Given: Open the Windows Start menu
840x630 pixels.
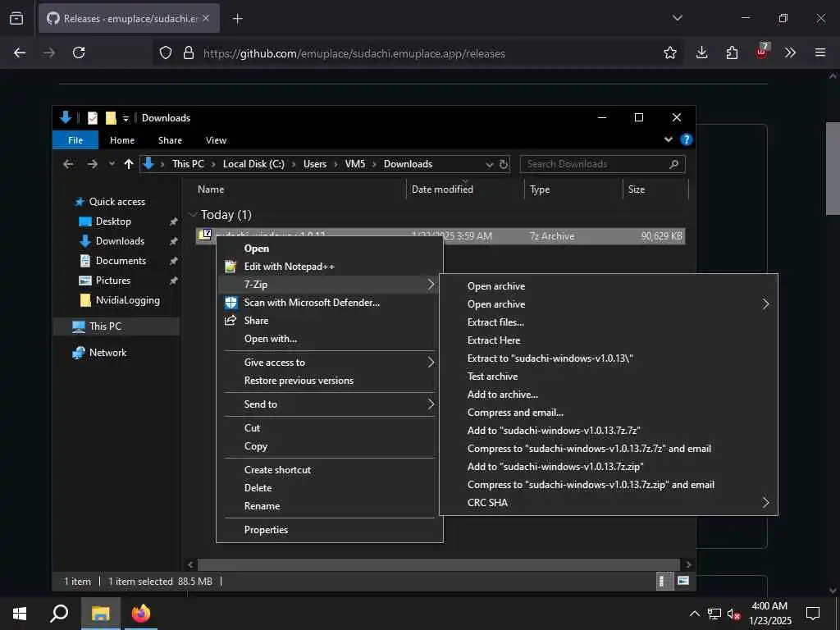Looking at the screenshot, I should 20,614.
